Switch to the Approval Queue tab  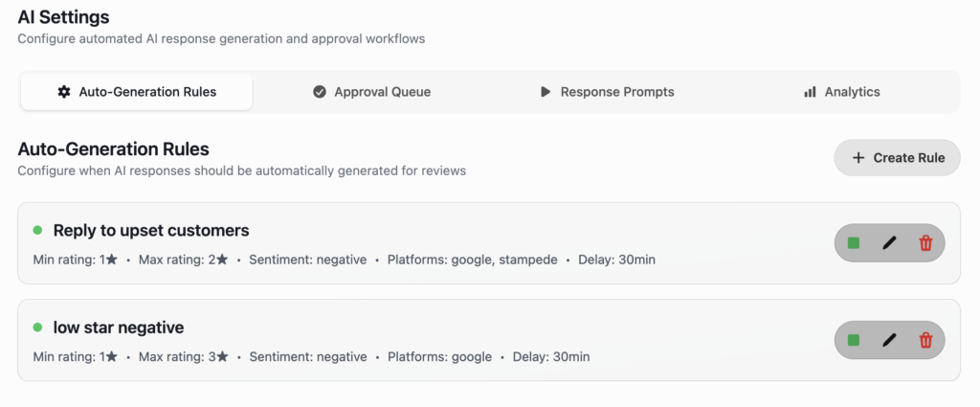[x=372, y=92]
